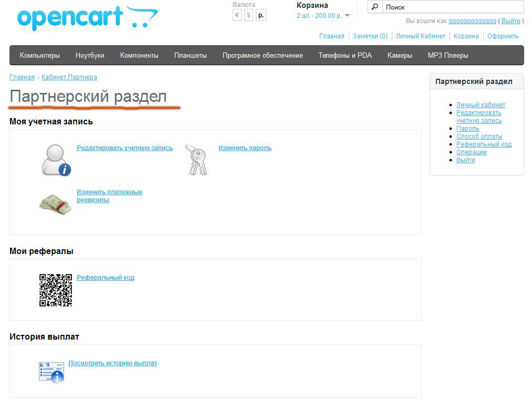Image resolution: width=532 pixels, height=401 pixels.
Task: Open the Ноутбуки category menu
Action: (x=90, y=55)
